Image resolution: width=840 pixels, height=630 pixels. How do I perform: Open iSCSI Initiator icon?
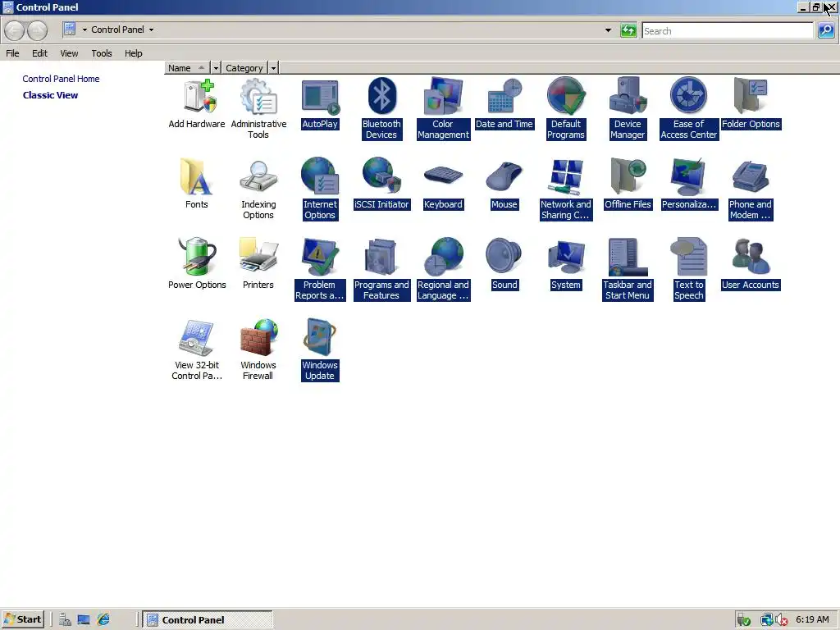[381, 184]
